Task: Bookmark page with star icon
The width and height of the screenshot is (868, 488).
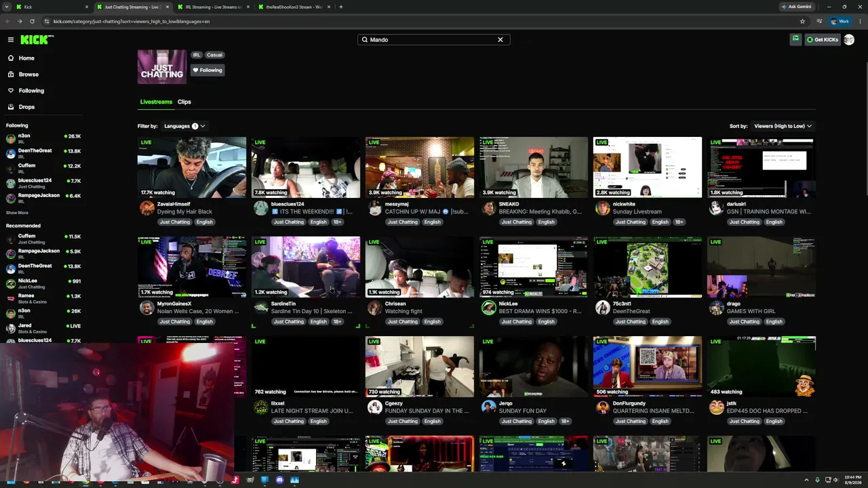Action: tap(802, 21)
